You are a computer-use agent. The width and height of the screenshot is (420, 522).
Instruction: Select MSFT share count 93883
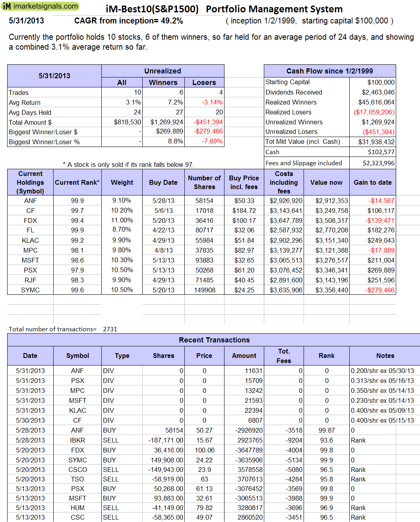205,260
